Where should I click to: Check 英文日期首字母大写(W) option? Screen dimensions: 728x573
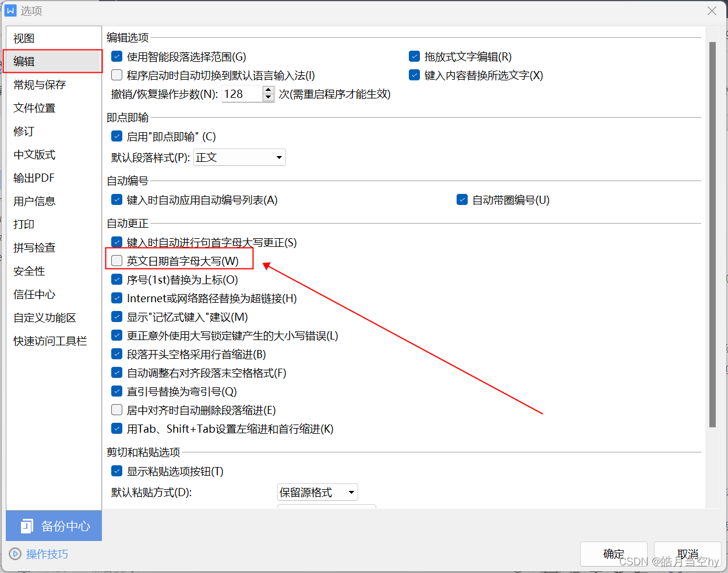pos(117,261)
